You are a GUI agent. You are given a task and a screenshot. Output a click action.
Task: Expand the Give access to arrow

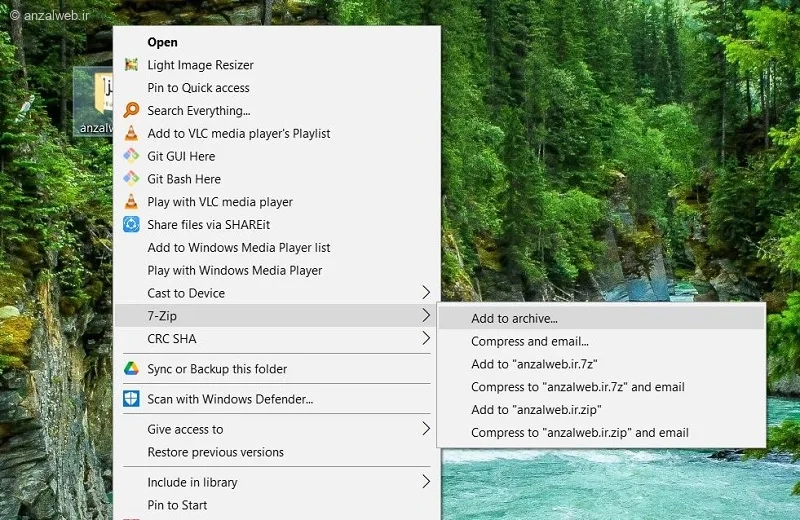[426, 429]
